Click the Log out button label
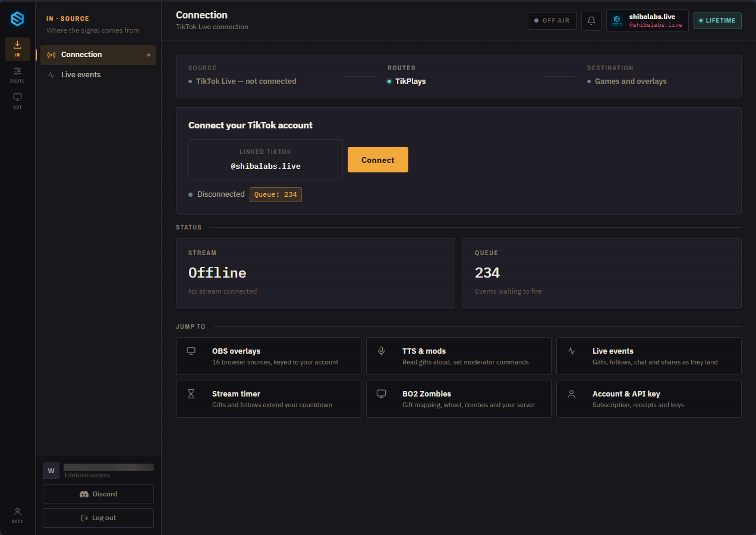This screenshot has width=756, height=535. tap(104, 518)
